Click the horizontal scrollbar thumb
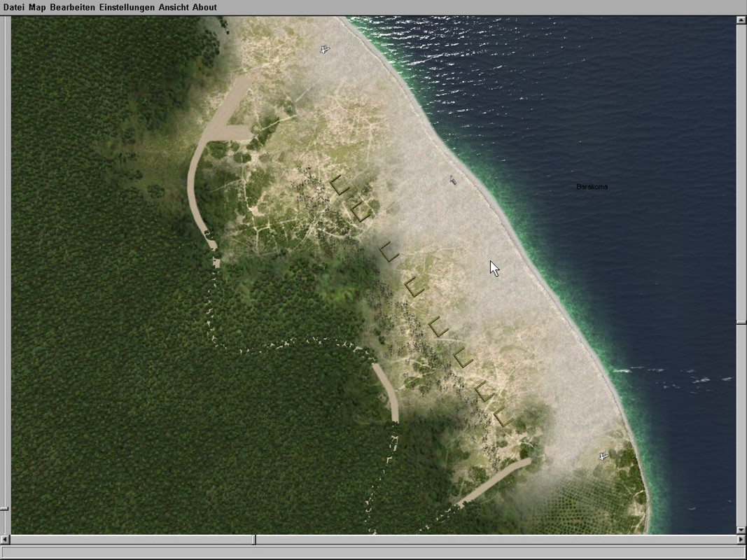747x560 pixels. [254, 540]
